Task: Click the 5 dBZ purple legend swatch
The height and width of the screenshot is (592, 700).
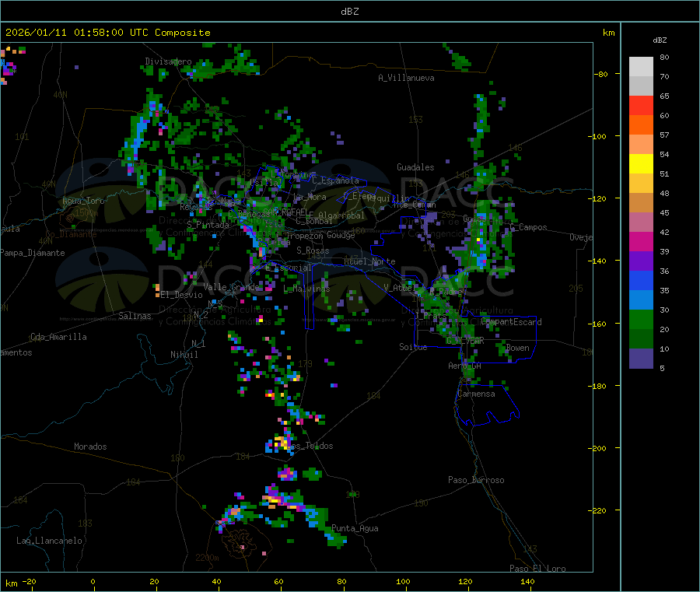Action: click(x=641, y=359)
